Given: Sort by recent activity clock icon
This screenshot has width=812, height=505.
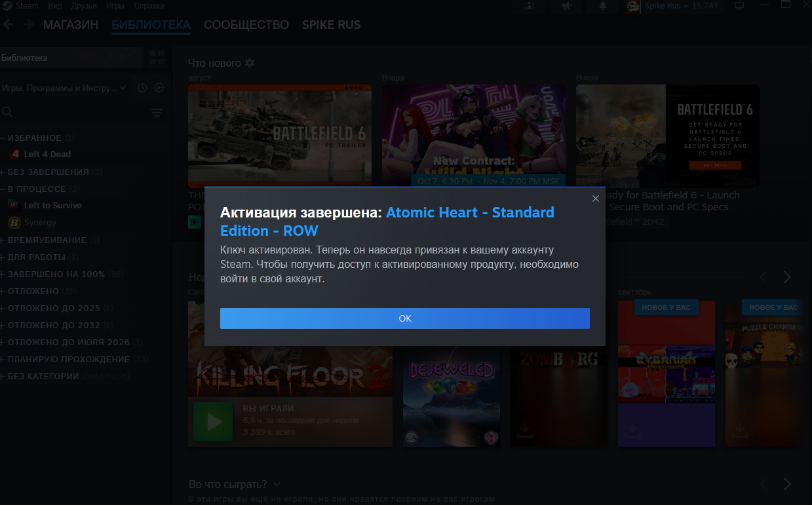Looking at the screenshot, I should pos(142,88).
